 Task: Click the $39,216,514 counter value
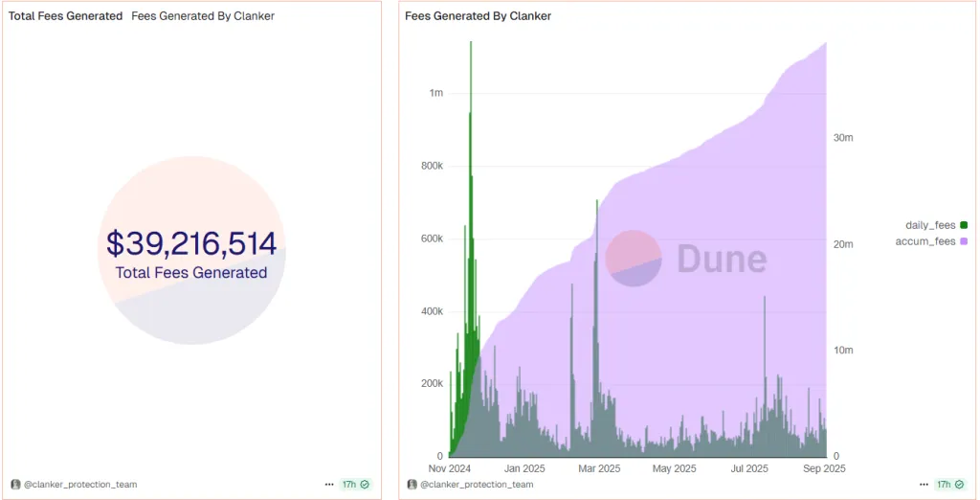click(191, 243)
